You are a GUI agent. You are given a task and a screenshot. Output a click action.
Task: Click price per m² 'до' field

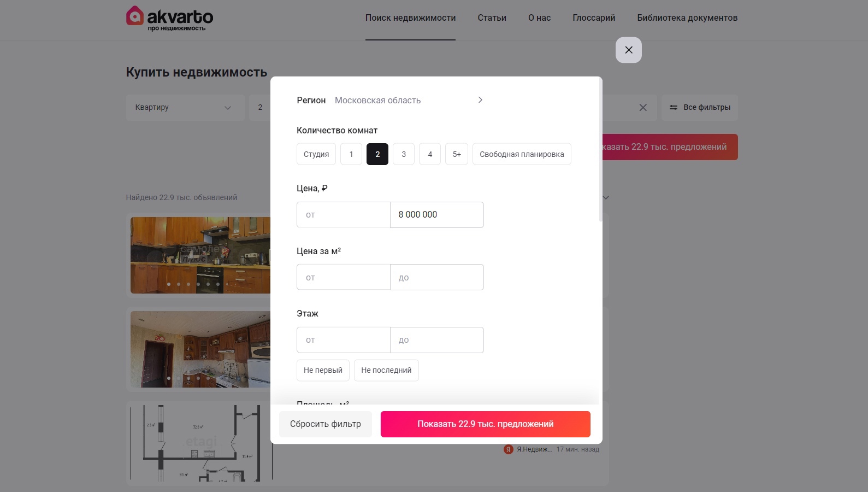(x=437, y=277)
